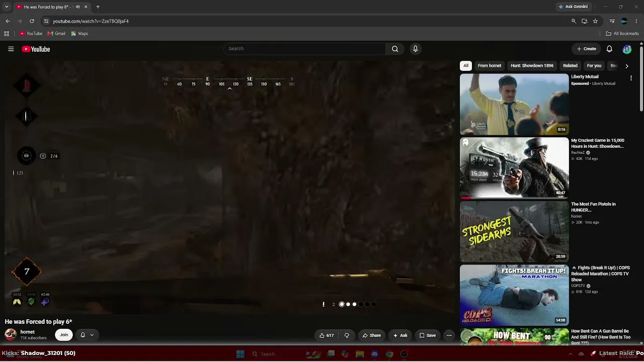The image size is (644, 362).
Task: Focus the YouTube search field
Action: click(304, 49)
